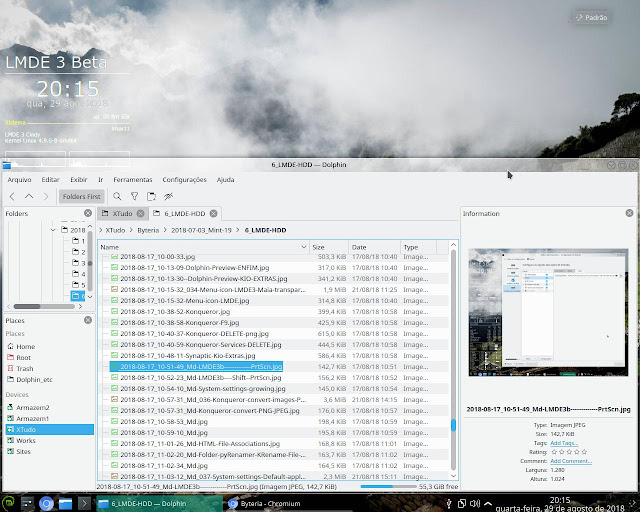Image resolution: width=640 pixels, height=512 pixels.
Task: Toggle the Folders First button
Action: 82,197
